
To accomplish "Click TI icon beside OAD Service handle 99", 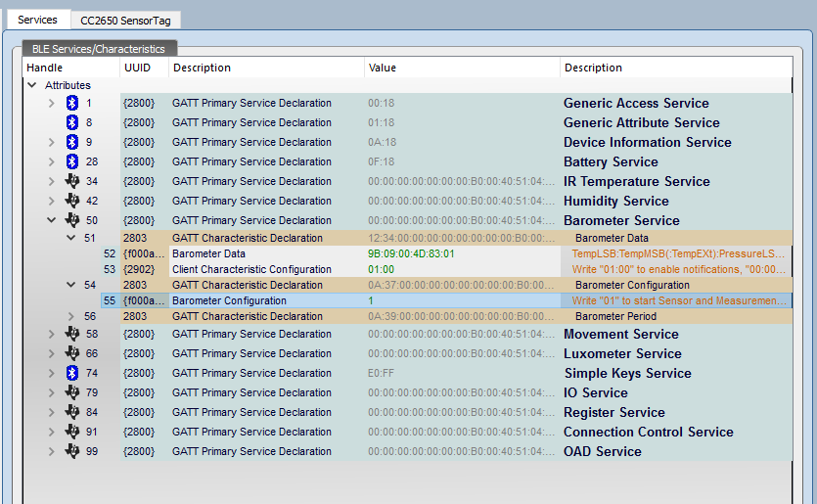I will pyautogui.click(x=71, y=451).
